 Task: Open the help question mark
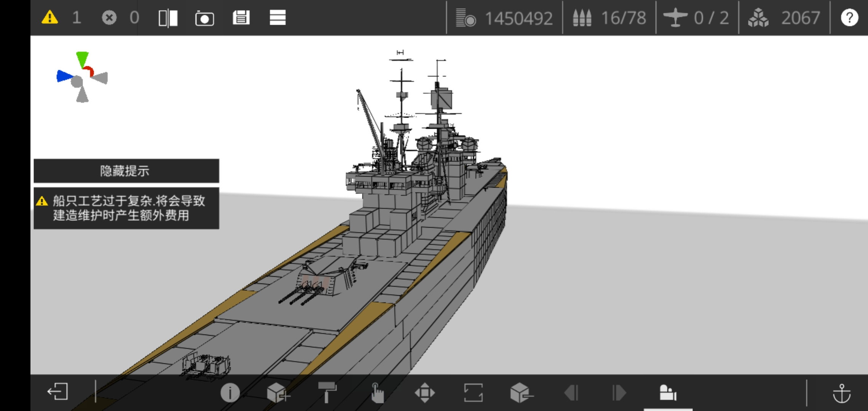849,18
